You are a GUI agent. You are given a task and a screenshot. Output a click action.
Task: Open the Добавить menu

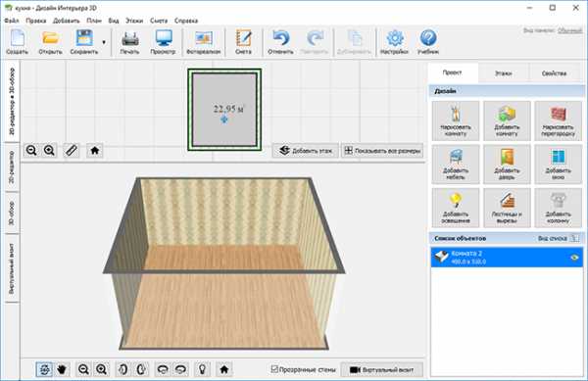click(67, 21)
